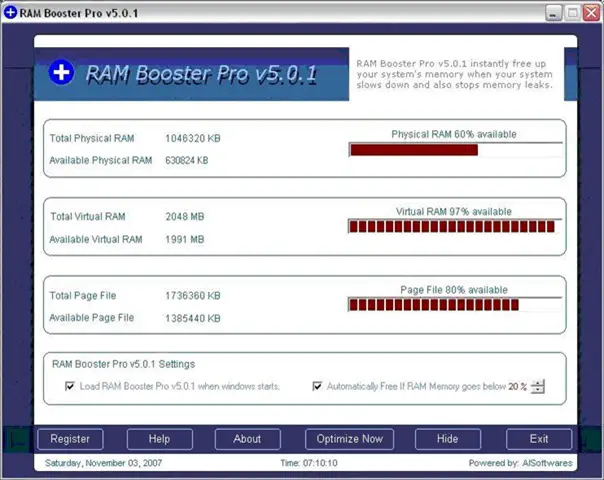Click the value '1385440 KB'
The height and width of the screenshot is (480, 604).
click(193, 318)
